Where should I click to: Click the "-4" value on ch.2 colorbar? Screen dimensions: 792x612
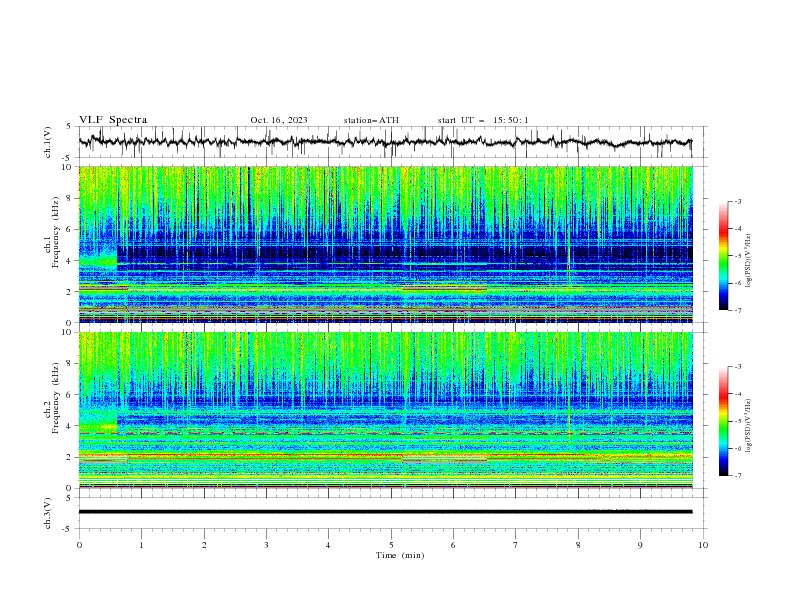737,394
